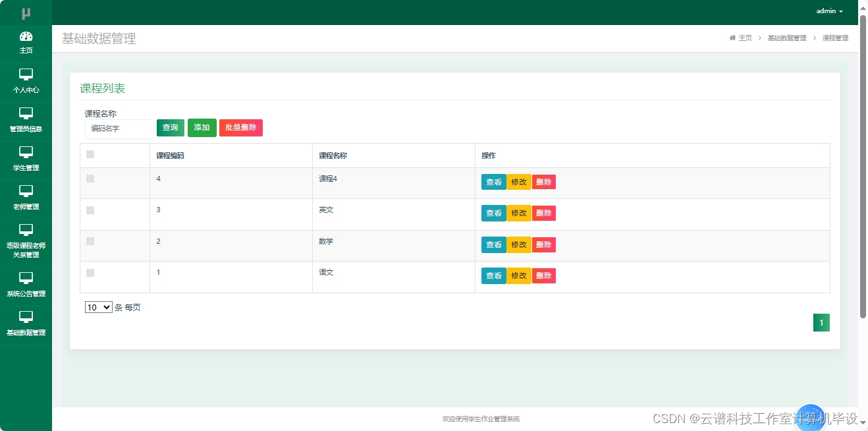Click the 查询 button to search courses
Screen dimensions: 868x431
pyautogui.click(x=170, y=128)
